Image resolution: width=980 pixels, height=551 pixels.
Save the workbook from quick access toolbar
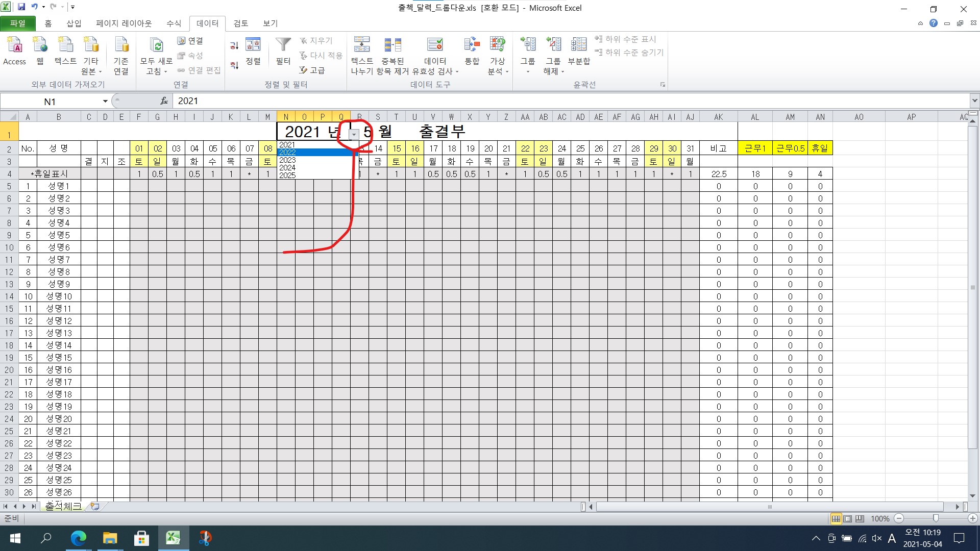[x=21, y=7]
